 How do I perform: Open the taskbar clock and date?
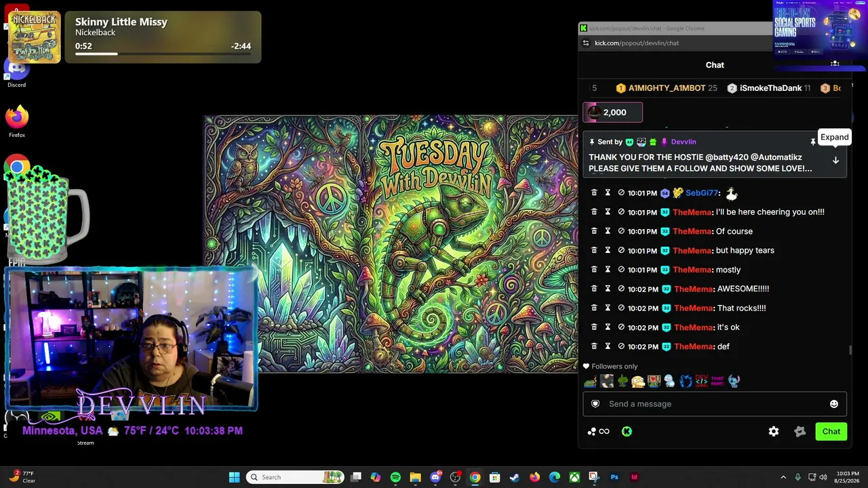tap(848, 477)
